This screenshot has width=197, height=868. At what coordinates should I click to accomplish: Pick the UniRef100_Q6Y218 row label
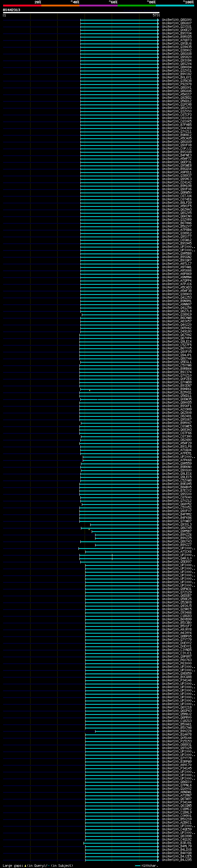coord(177,707)
